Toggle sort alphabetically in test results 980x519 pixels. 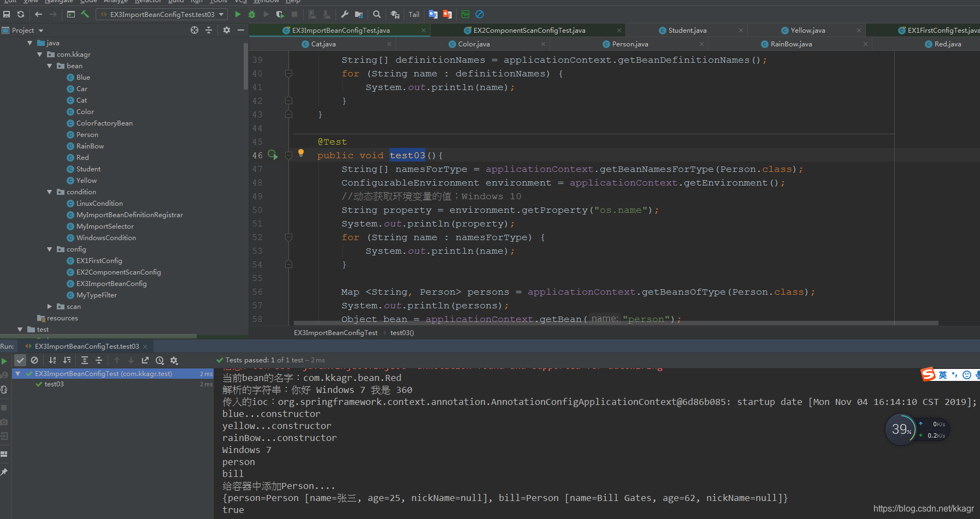52,360
